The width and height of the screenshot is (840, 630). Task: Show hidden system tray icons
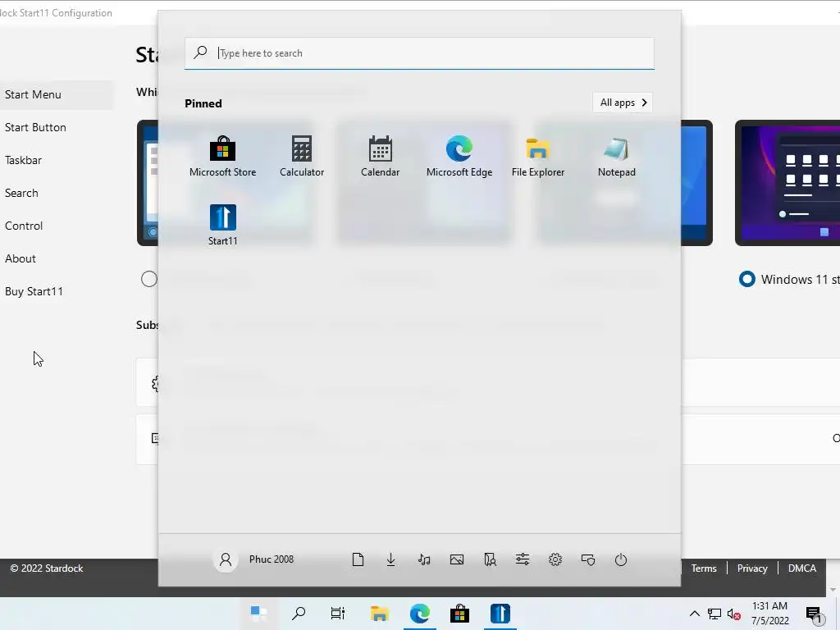(694, 614)
